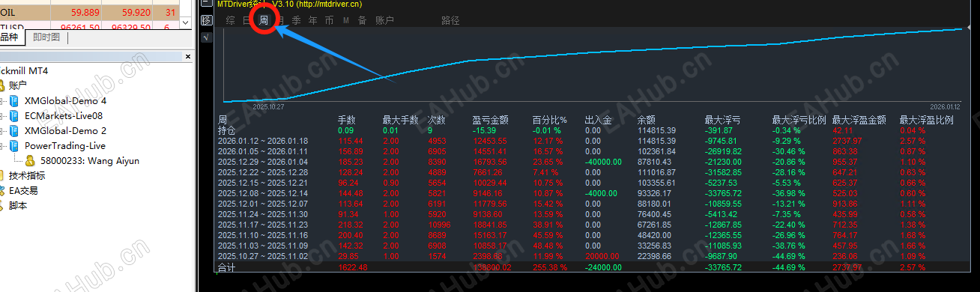Select 脚本 scripts tree node

click(18, 205)
